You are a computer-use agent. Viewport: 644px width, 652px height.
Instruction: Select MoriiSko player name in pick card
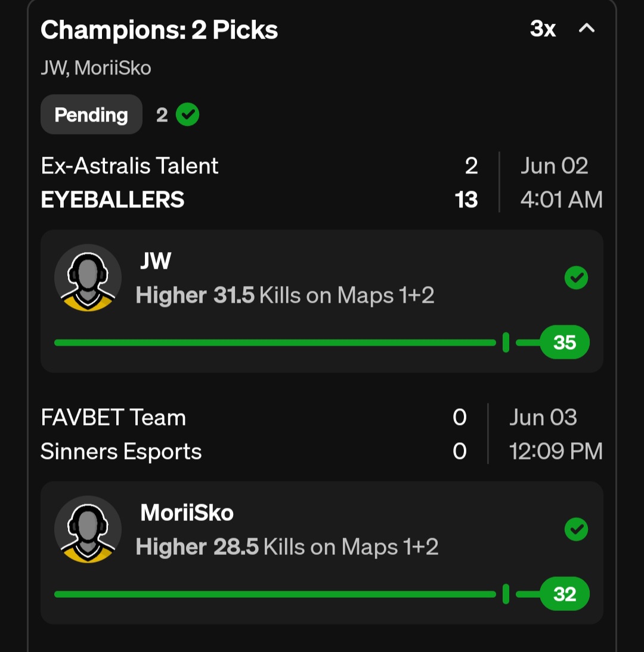[187, 513]
